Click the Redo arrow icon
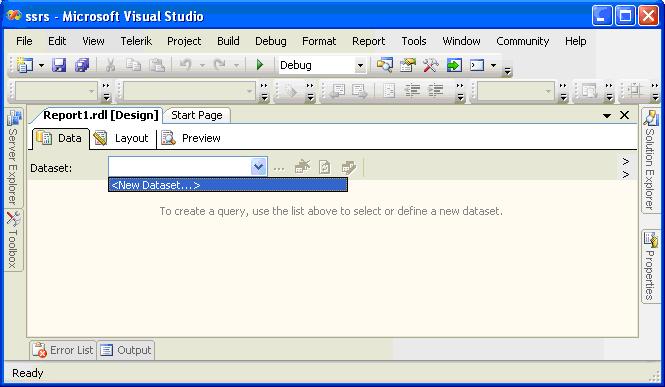Viewport: 665px width, 387px height. (x=219, y=65)
